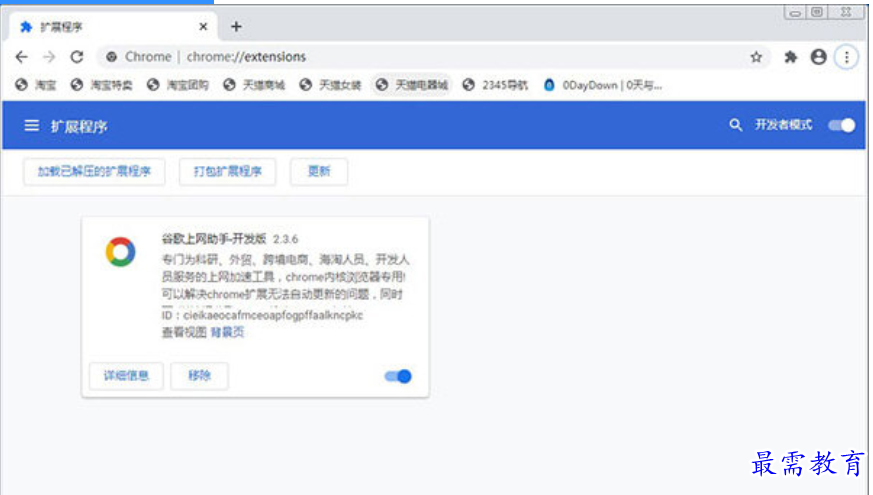The image size is (873, 495).
Task: Click the version number 2.3.6
Action: pos(286,239)
